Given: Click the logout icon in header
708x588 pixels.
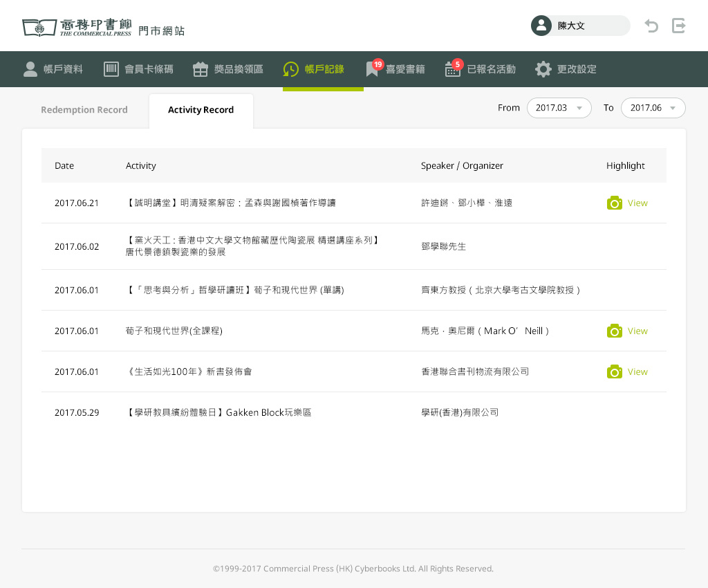Looking at the screenshot, I should click(x=679, y=26).
